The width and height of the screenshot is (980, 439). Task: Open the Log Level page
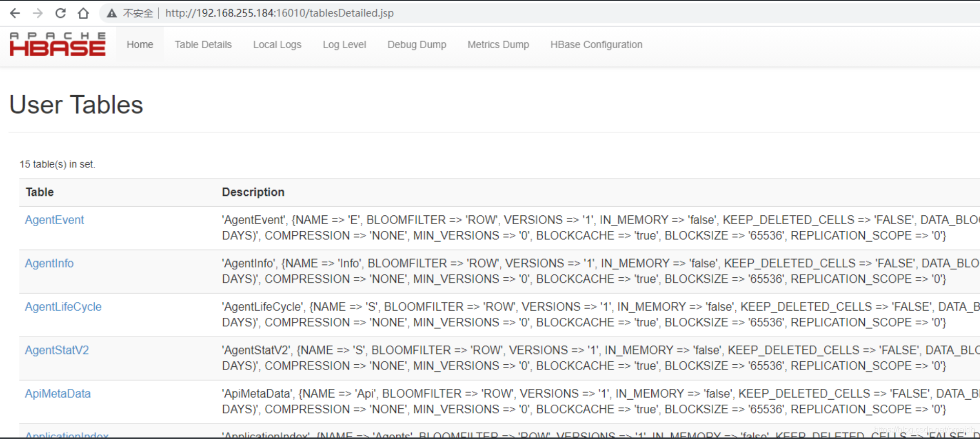(344, 45)
